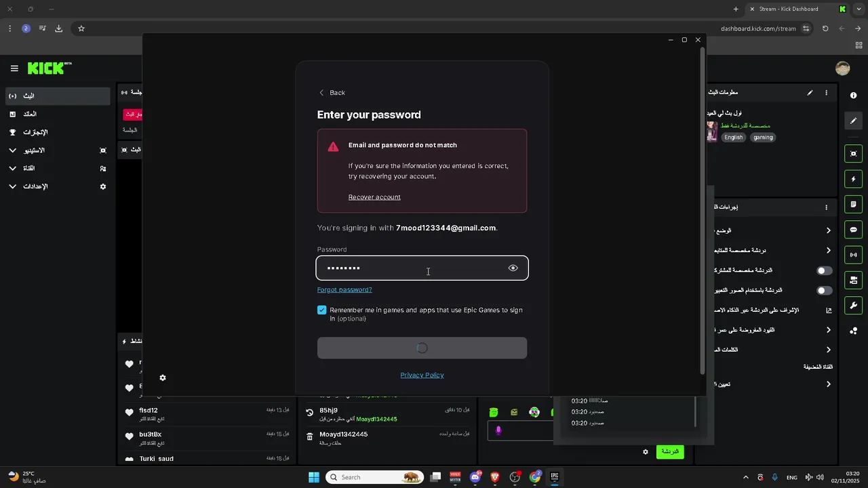Open the Forgot password? link
Viewport: 868px width, 488px height.
tap(344, 289)
